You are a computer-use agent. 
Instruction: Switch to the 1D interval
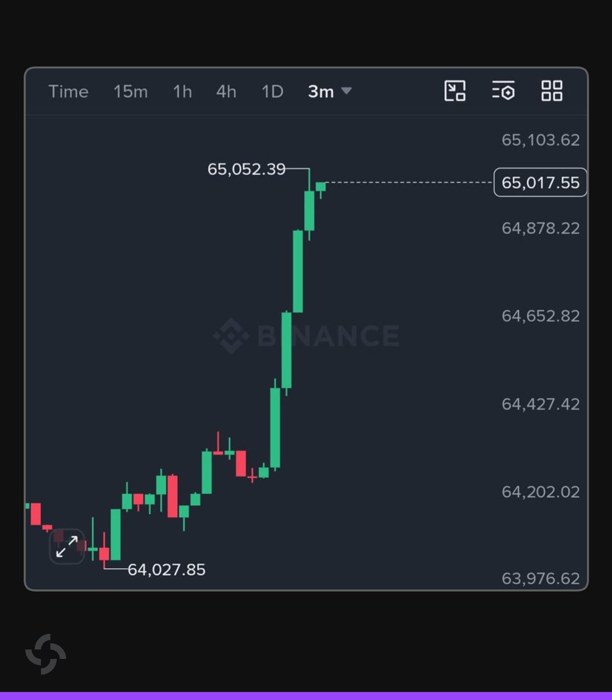tap(272, 92)
